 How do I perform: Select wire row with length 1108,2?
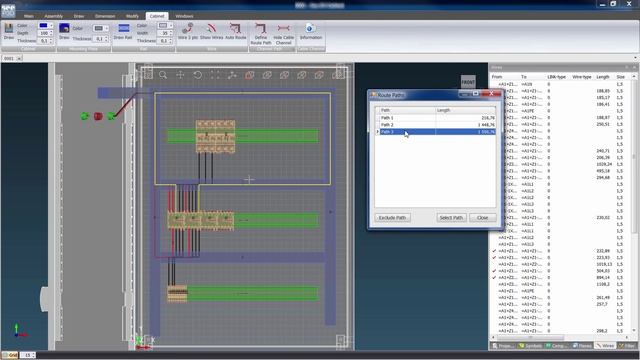click(x=560, y=284)
